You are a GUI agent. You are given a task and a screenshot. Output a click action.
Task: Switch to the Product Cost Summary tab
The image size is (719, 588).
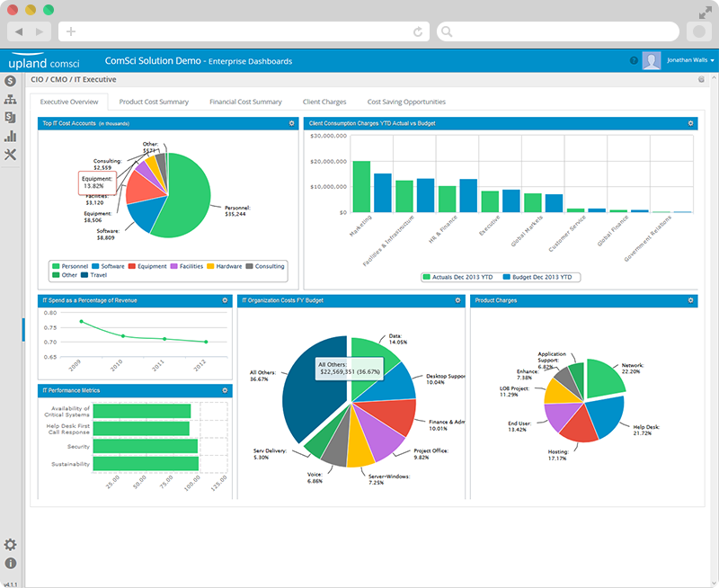(x=153, y=102)
